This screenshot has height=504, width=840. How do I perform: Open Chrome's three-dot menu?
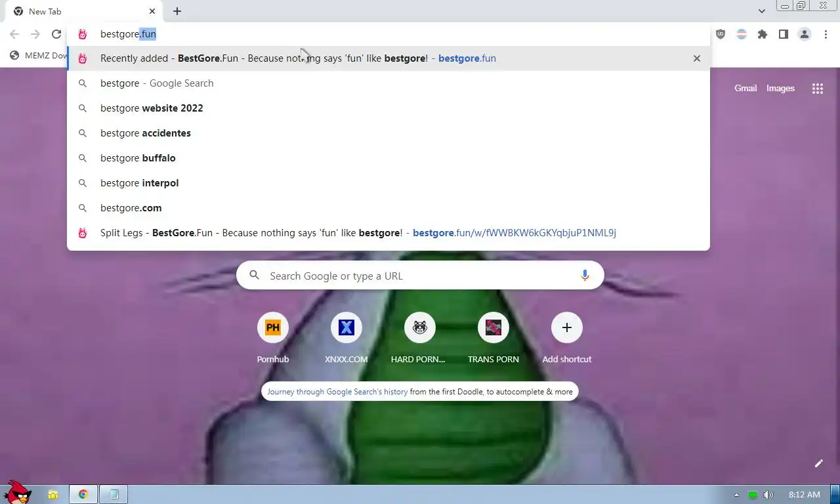[x=826, y=34]
